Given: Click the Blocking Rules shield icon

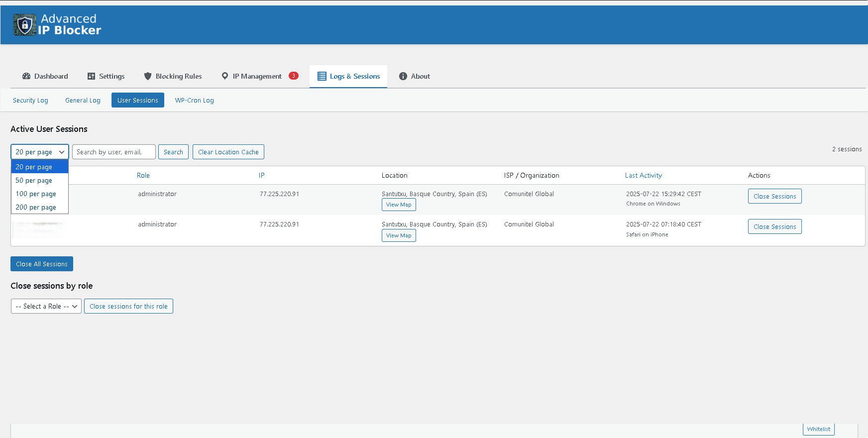Looking at the screenshot, I should (148, 76).
